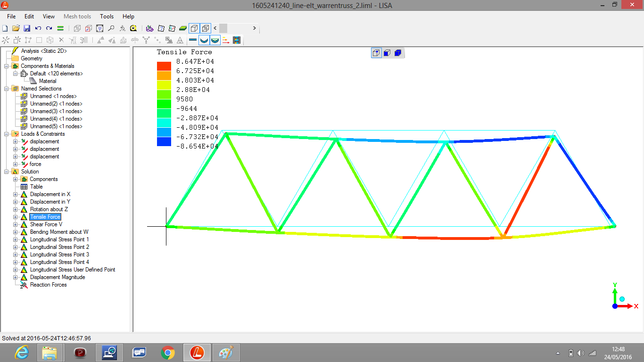Viewport: 644px width, 362px height.
Task: Open Google Chrome from the taskbar
Action: [168, 352]
